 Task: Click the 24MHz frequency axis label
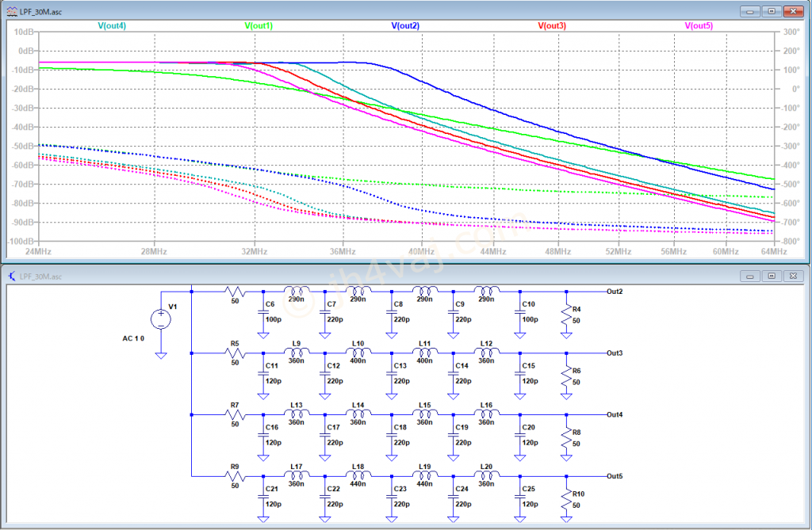coord(38,251)
